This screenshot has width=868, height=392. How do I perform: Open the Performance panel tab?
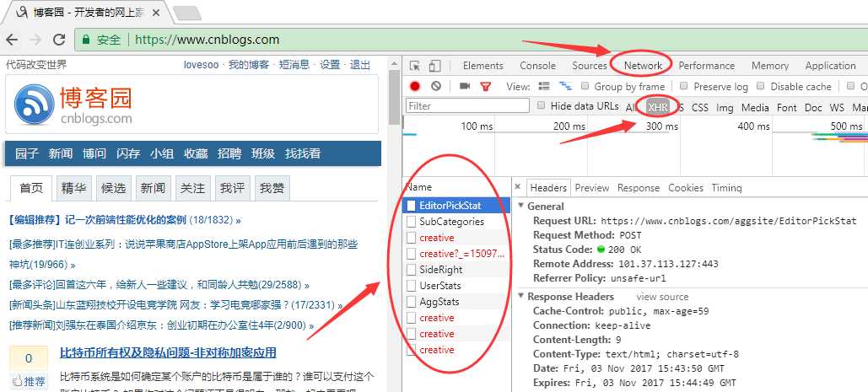[x=706, y=66]
